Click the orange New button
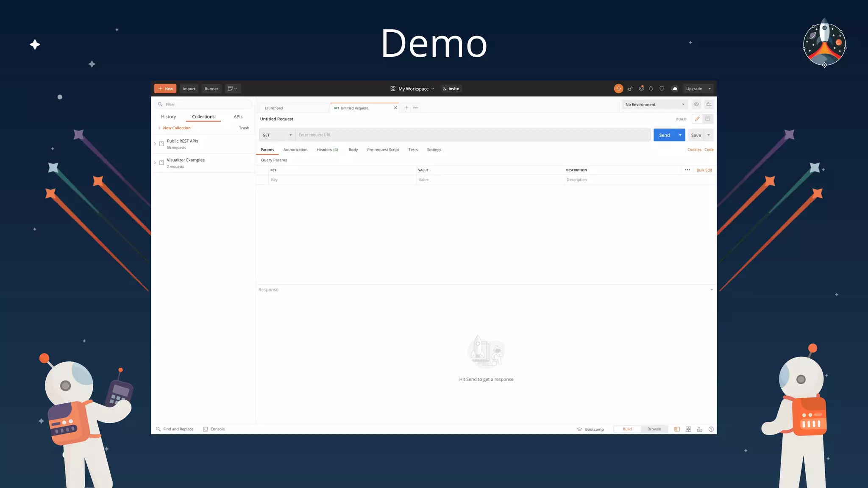Image resolution: width=868 pixels, height=488 pixels. click(165, 89)
